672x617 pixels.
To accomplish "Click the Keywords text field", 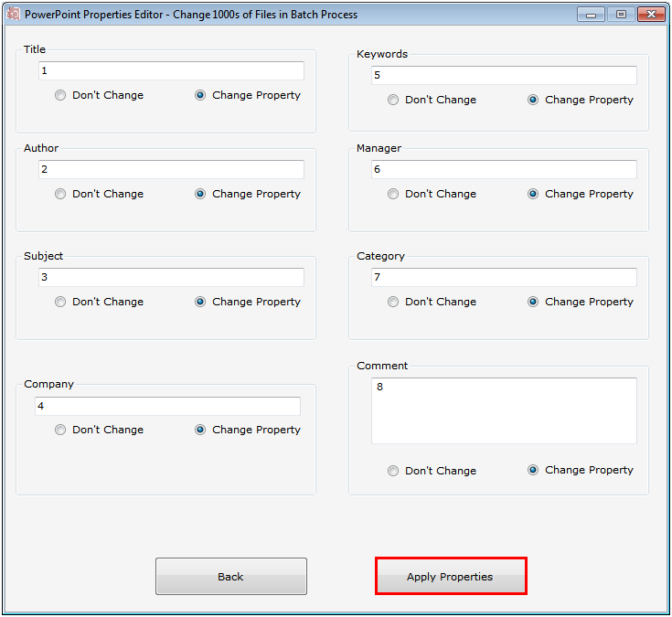I will click(504, 75).
